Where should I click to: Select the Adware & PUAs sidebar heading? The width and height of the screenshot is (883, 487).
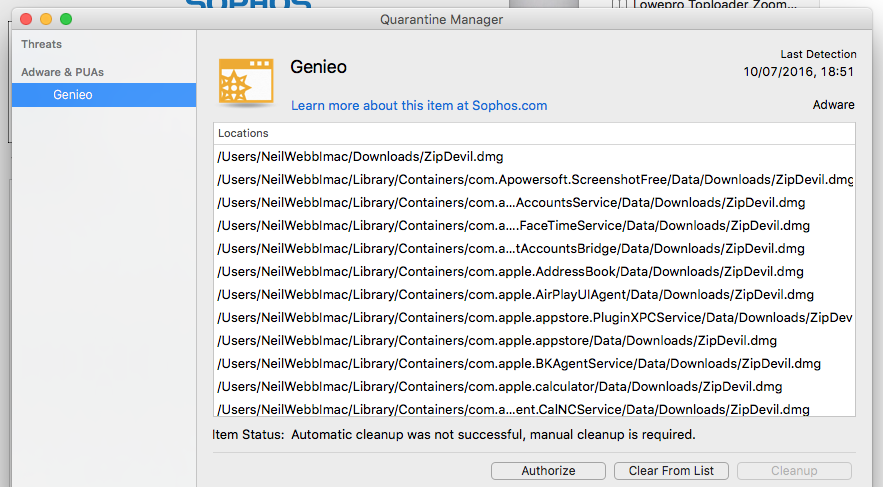(63, 72)
